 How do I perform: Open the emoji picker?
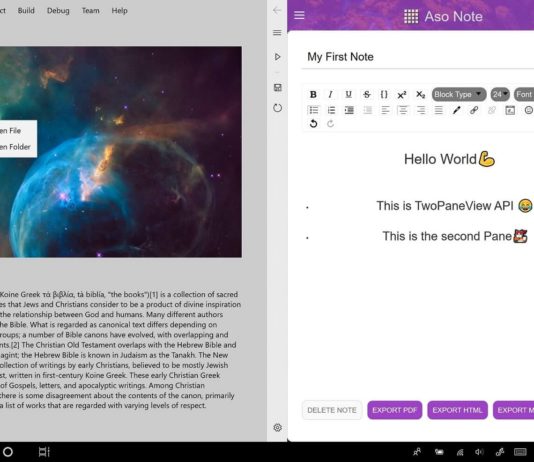(529, 110)
